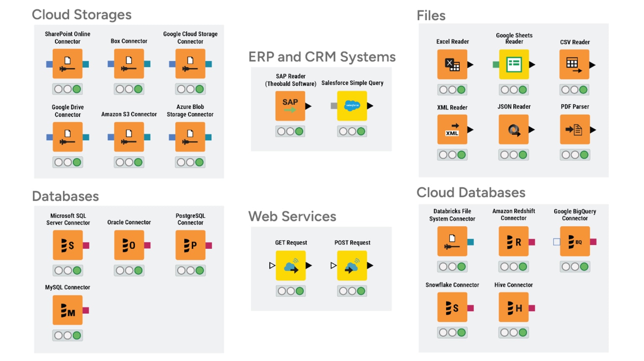644x361 pixels.
Task: Click status lights under PostgreSQL Connector
Action: coord(190,271)
